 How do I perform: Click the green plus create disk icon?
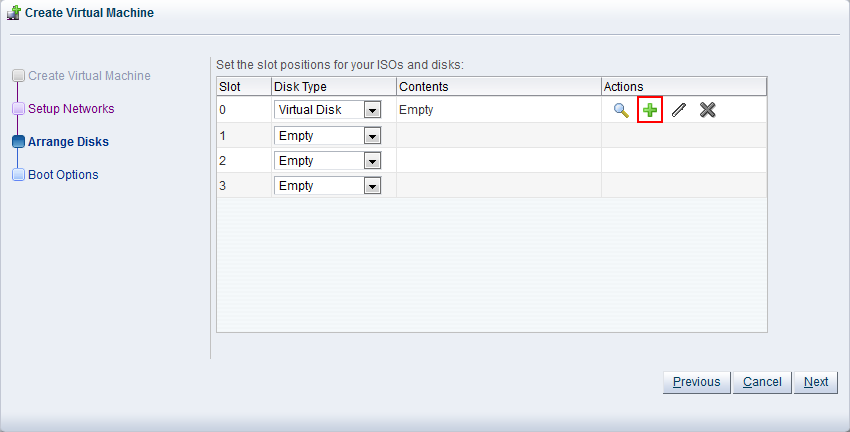coord(650,110)
